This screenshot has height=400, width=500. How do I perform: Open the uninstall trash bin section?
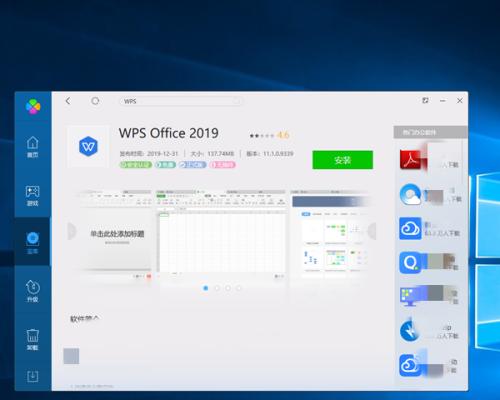click(x=32, y=339)
